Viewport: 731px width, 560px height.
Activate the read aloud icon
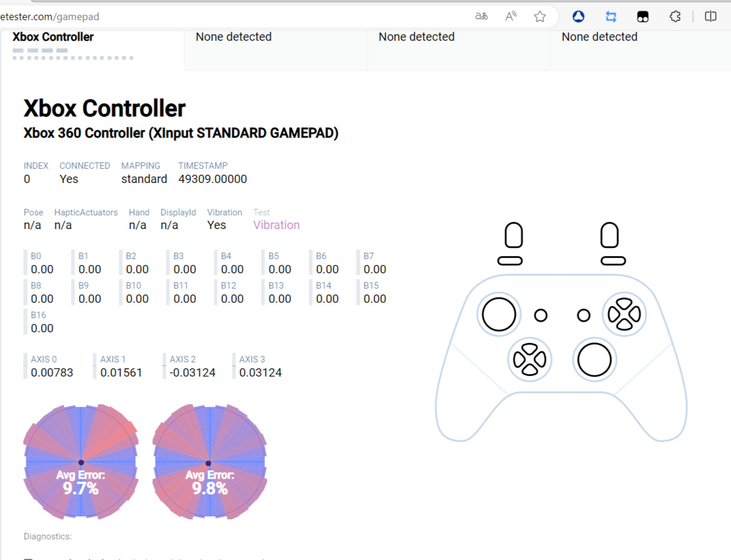[x=511, y=17]
